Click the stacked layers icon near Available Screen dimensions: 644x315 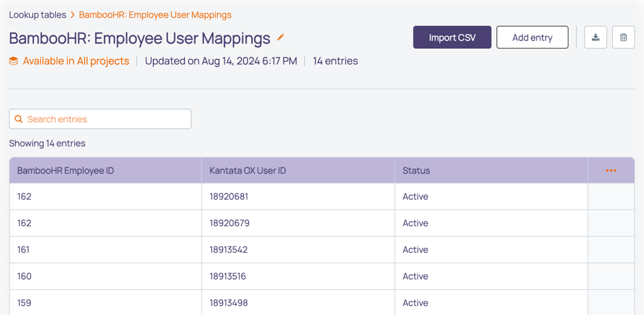click(x=13, y=61)
